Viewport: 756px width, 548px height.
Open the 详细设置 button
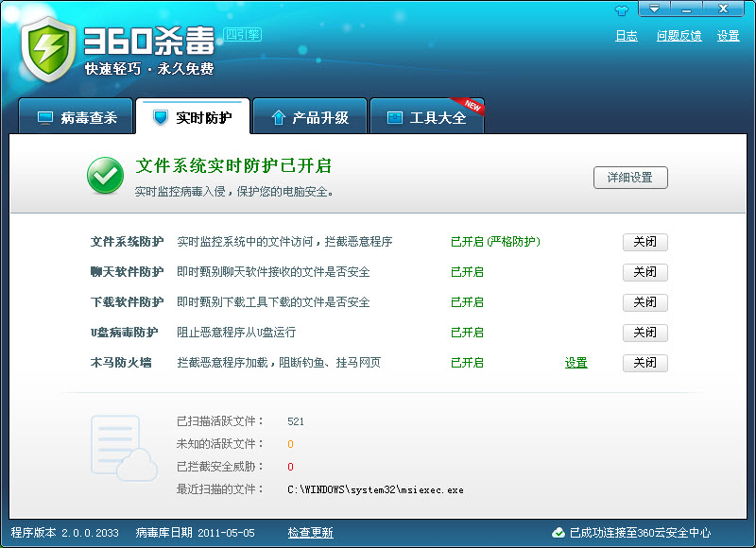[630, 178]
